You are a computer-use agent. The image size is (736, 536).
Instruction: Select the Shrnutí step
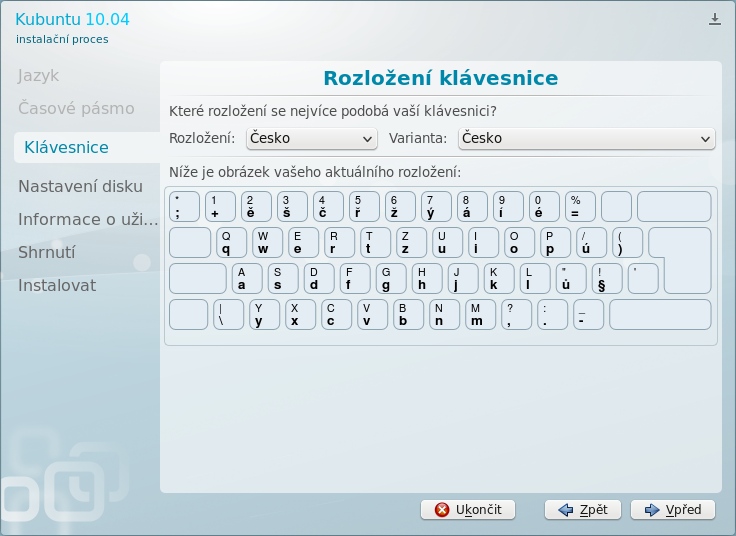46,253
